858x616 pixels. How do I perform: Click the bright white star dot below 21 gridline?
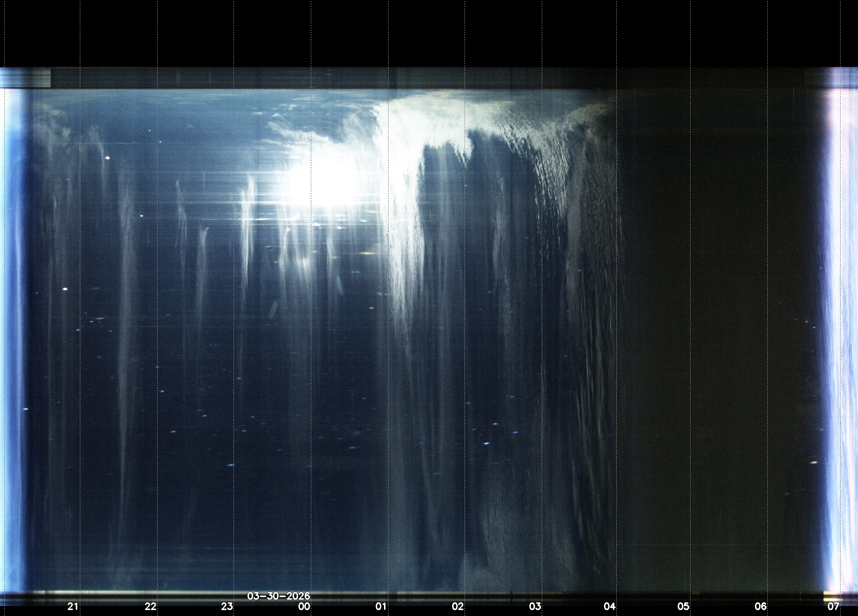[x=65, y=289]
